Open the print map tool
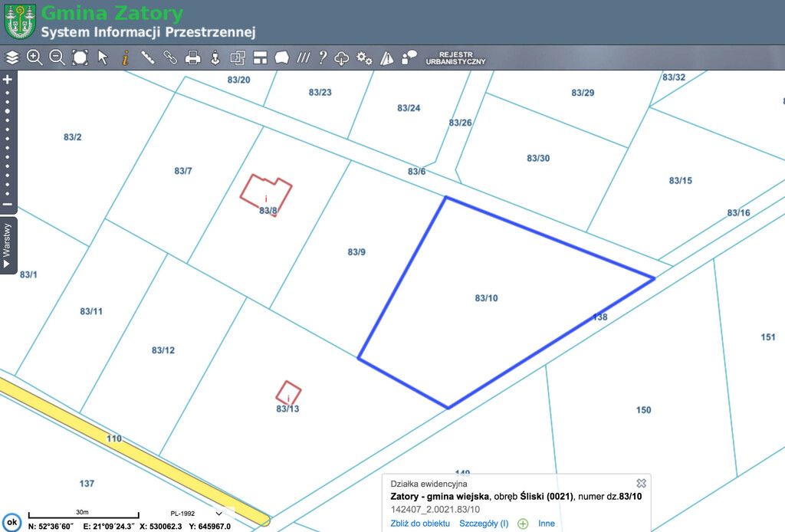 click(192, 58)
